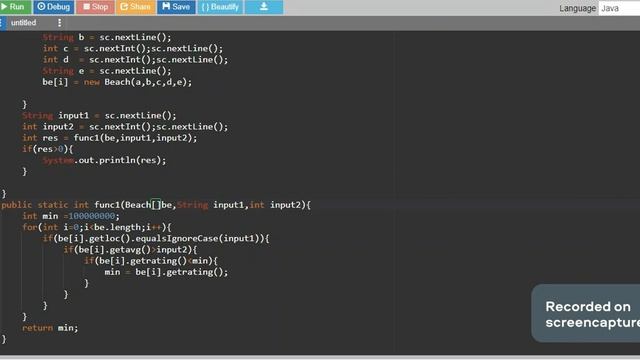This screenshot has width=640, height=360.
Task: Click the func1 method signature line
Action: point(156,205)
